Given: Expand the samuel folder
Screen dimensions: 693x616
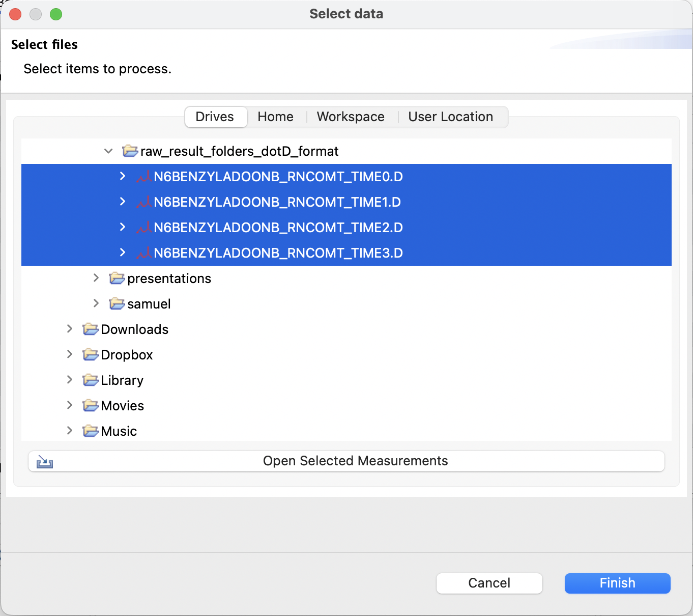Looking at the screenshot, I should click(96, 303).
